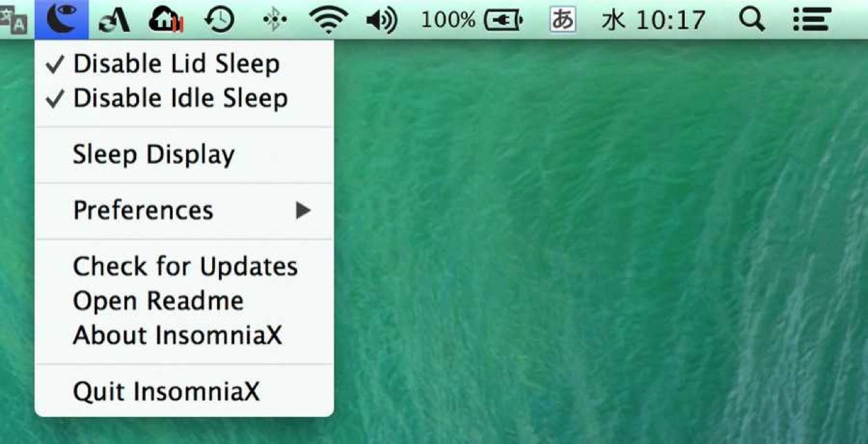The image size is (868, 444).
Task: Open the translation icon at menu bar edge
Action: pyautogui.click(x=13, y=19)
